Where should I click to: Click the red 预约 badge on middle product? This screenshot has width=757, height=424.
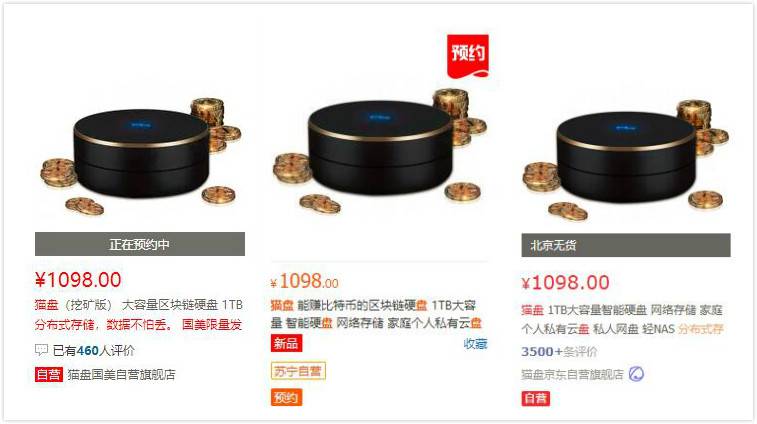[468, 56]
